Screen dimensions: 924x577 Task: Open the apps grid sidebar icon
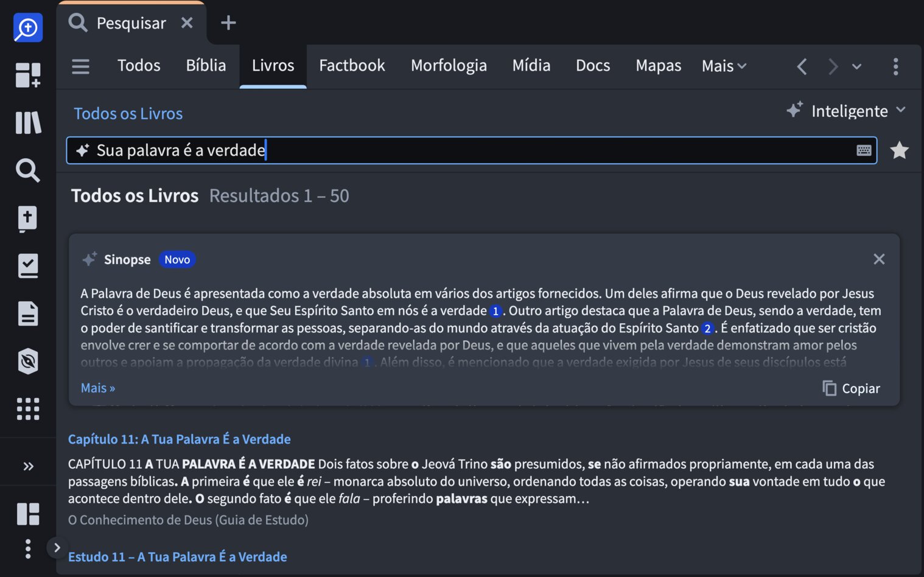28,409
